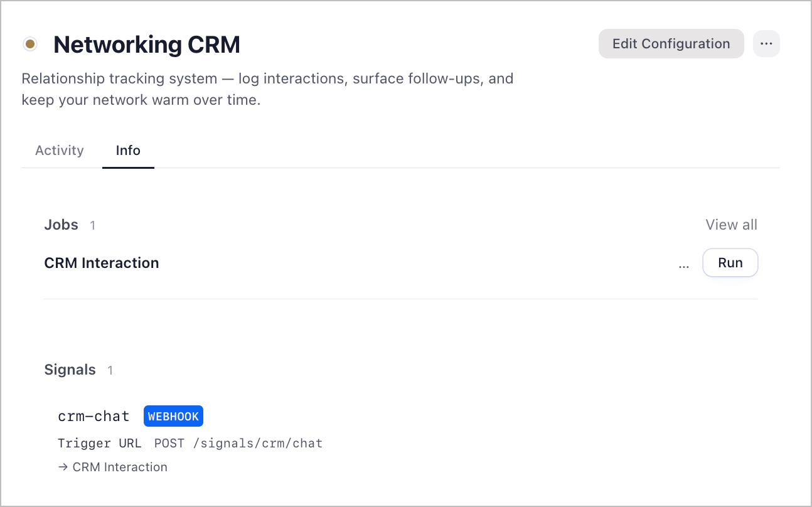Follow the → CRM Interaction link under crm-chat
This screenshot has width=812, height=507.
point(113,467)
